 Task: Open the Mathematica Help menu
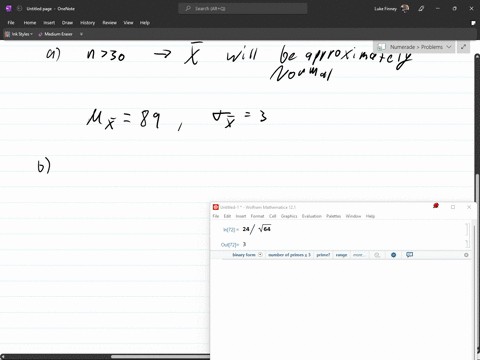[x=370, y=216]
